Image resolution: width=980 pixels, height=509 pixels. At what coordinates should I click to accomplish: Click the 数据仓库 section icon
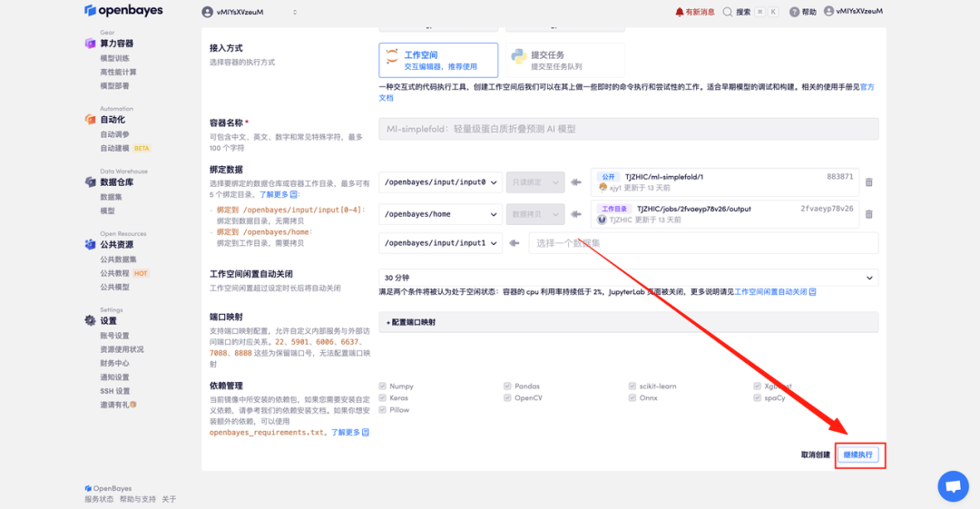(90, 182)
